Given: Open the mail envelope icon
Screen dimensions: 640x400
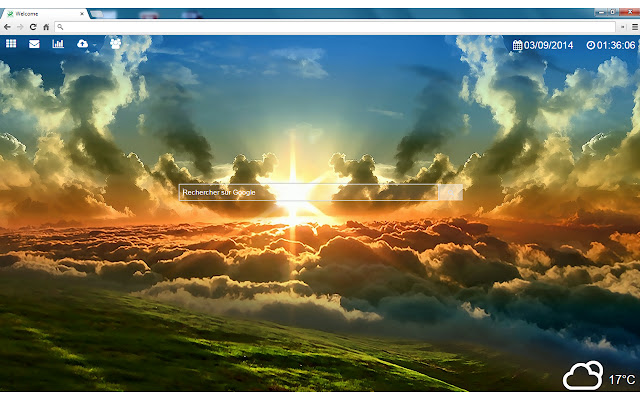Looking at the screenshot, I should [x=34, y=44].
